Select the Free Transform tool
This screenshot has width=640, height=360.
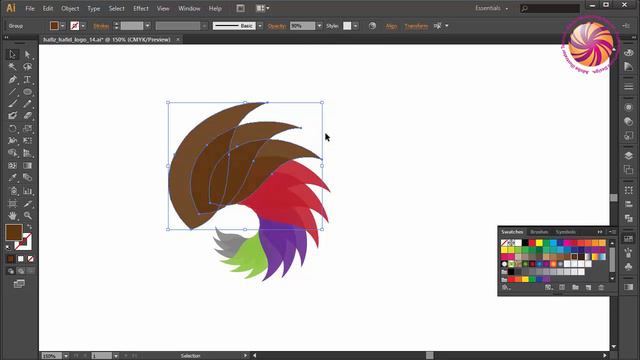(x=27, y=141)
